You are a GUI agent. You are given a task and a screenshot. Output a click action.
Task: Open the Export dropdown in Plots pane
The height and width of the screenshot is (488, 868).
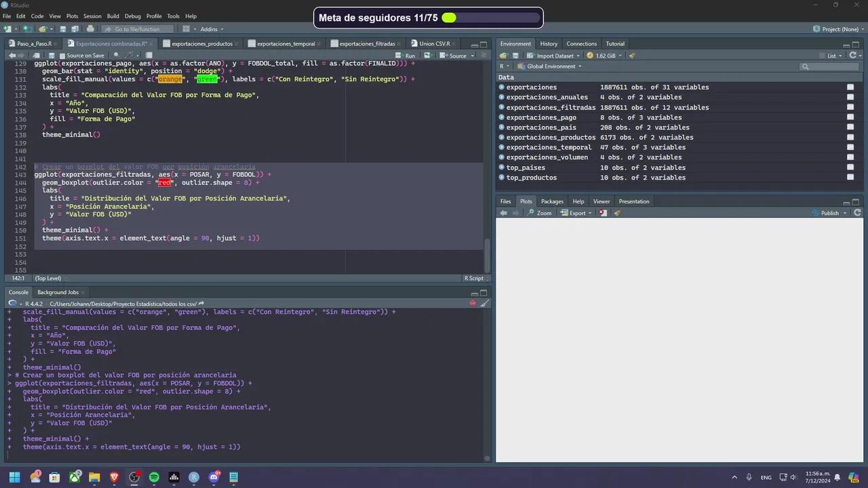576,213
